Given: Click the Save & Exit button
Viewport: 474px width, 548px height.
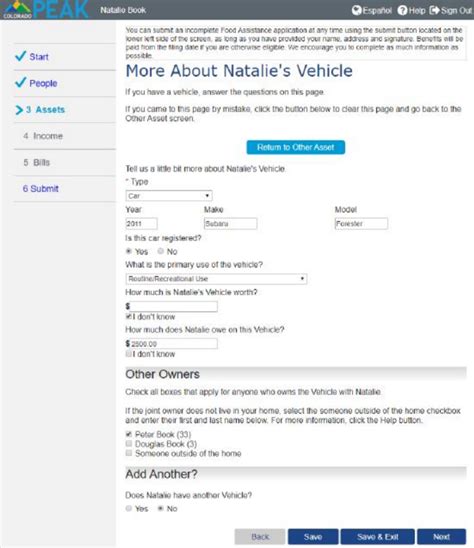Looking at the screenshot, I should point(378,537).
